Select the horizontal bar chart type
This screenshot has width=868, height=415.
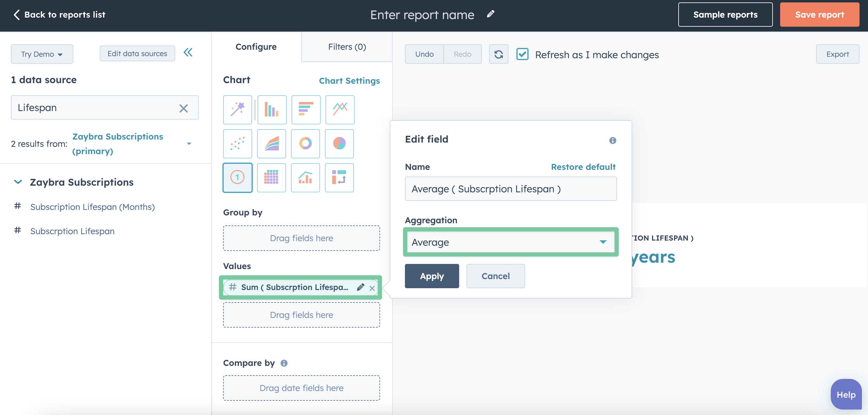(305, 109)
